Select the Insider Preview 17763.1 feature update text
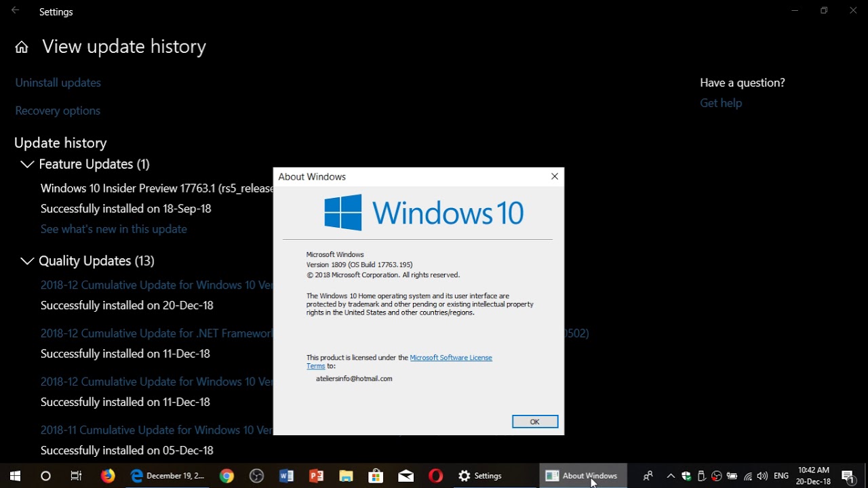The width and height of the screenshot is (868, 488). (x=157, y=188)
